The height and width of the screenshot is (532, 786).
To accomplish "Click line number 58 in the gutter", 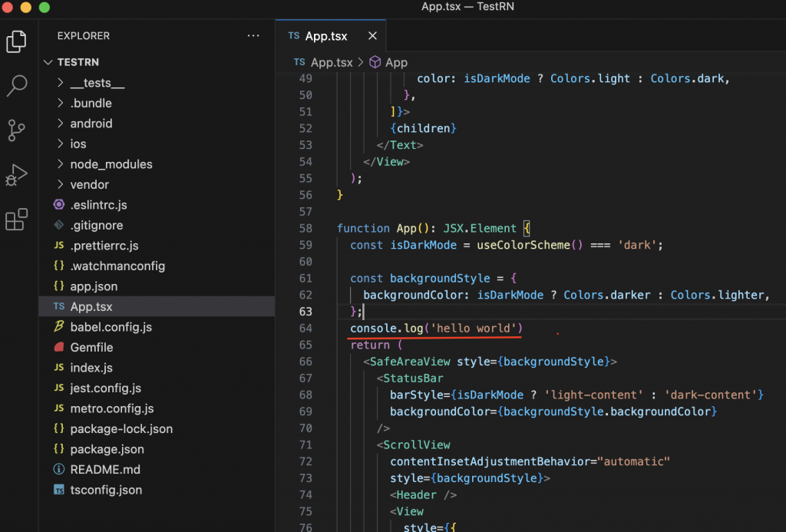I will pyautogui.click(x=305, y=228).
